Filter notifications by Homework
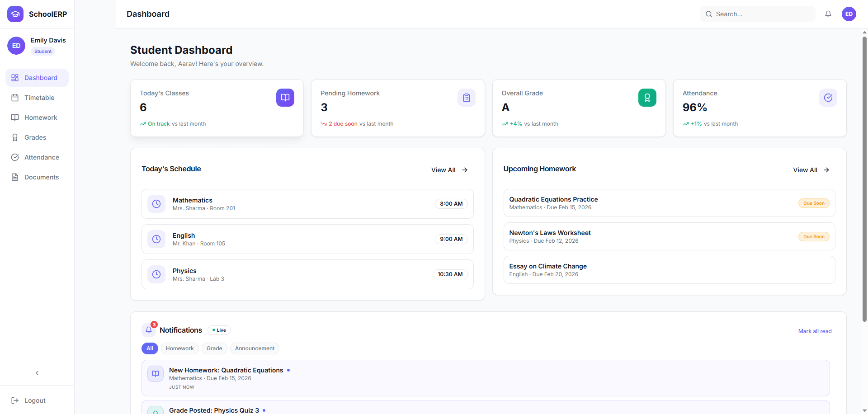The height and width of the screenshot is (414, 868). [179, 348]
